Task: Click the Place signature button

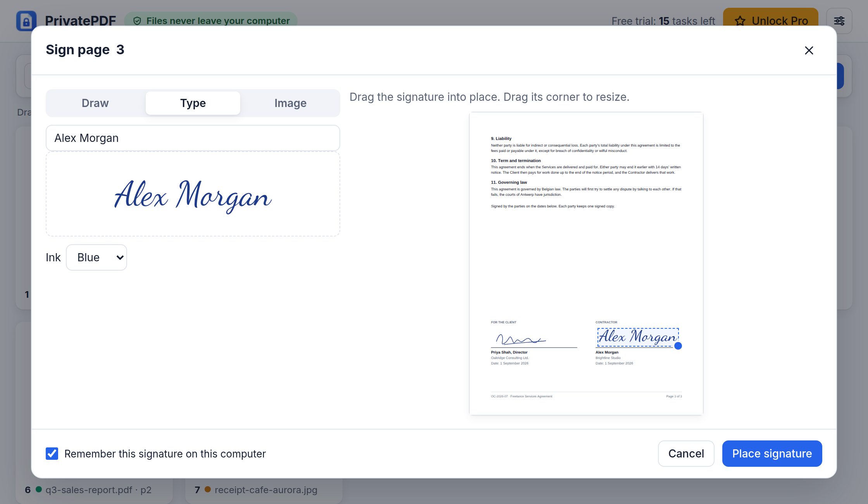Action: (x=772, y=454)
